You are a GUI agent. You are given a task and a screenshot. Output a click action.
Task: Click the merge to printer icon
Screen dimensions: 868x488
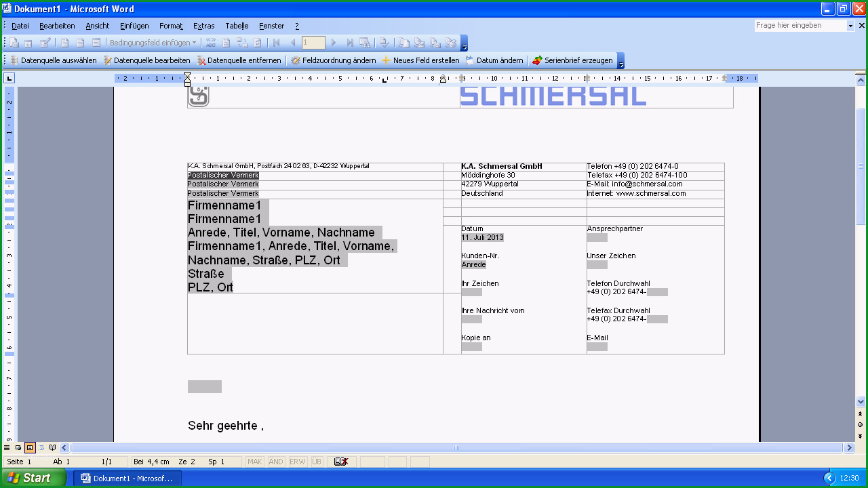(419, 43)
